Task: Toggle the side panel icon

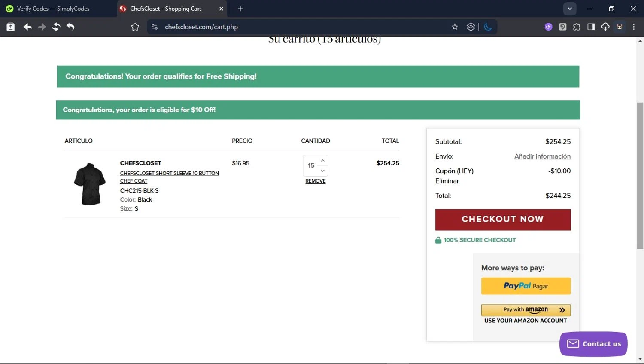Action: [x=591, y=27]
